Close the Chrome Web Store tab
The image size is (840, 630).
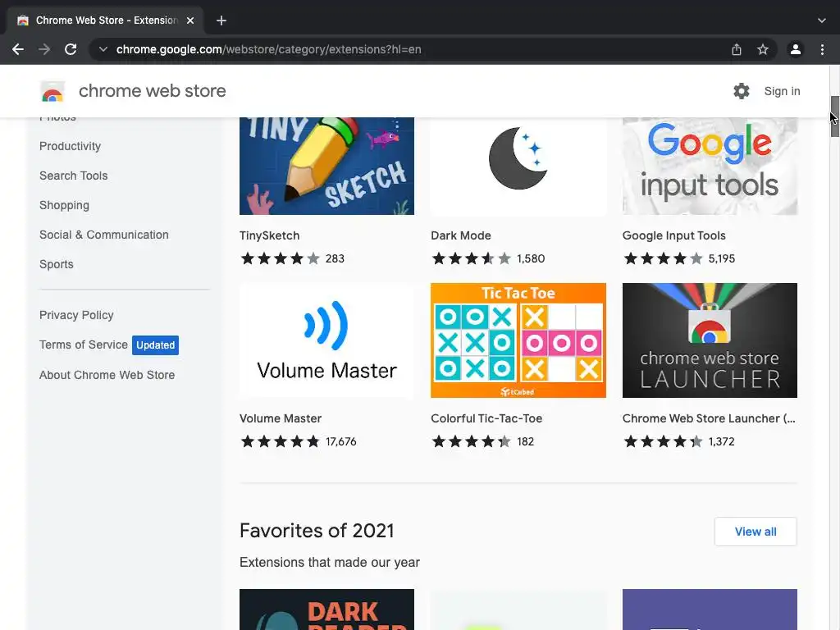click(190, 21)
